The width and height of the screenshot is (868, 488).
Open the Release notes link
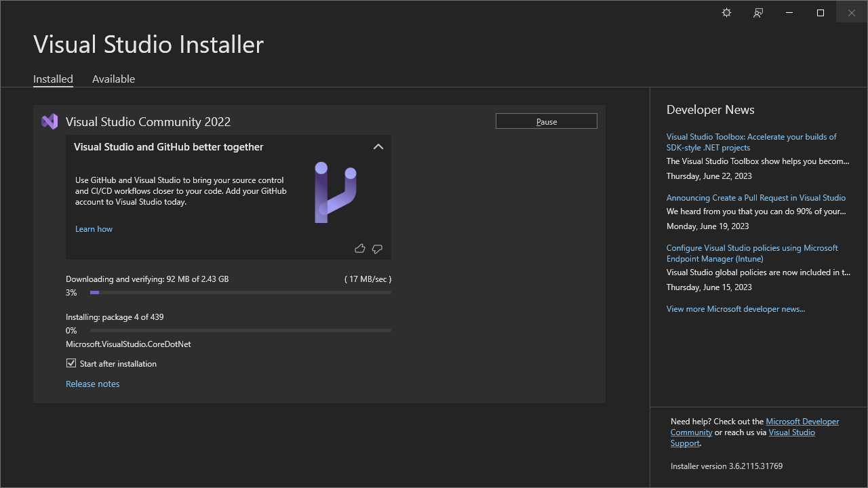(92, 384)
